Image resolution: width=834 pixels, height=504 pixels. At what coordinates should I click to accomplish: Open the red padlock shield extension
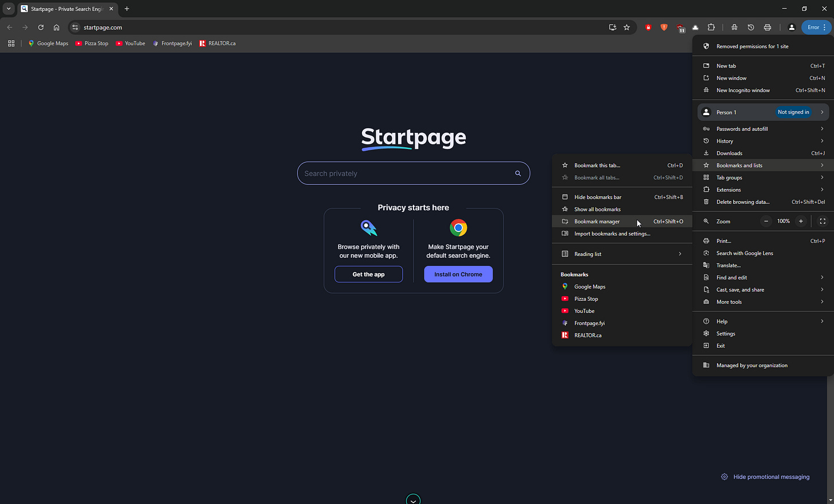coord(648,27)
